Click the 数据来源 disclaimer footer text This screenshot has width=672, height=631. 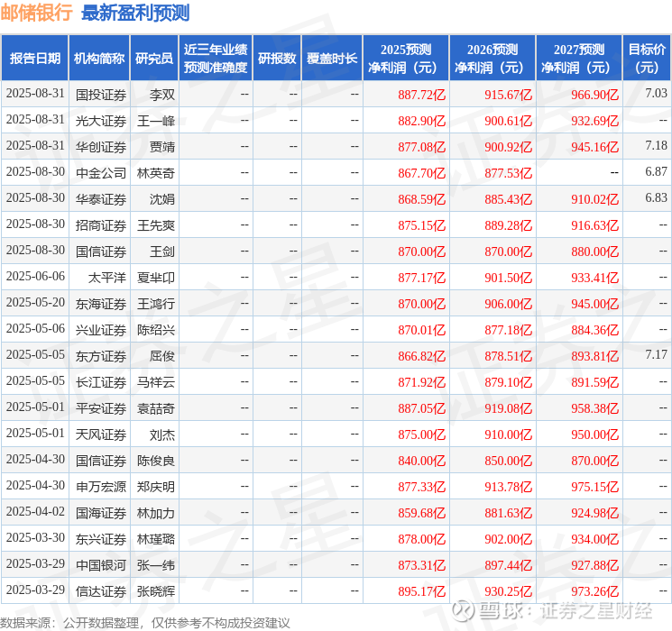point(145,623)
